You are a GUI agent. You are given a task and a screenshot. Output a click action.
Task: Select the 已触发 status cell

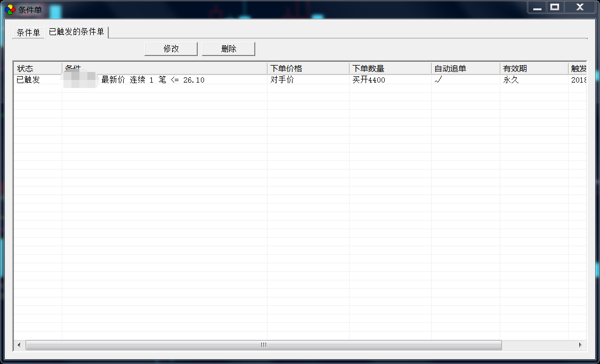[28, 79]
